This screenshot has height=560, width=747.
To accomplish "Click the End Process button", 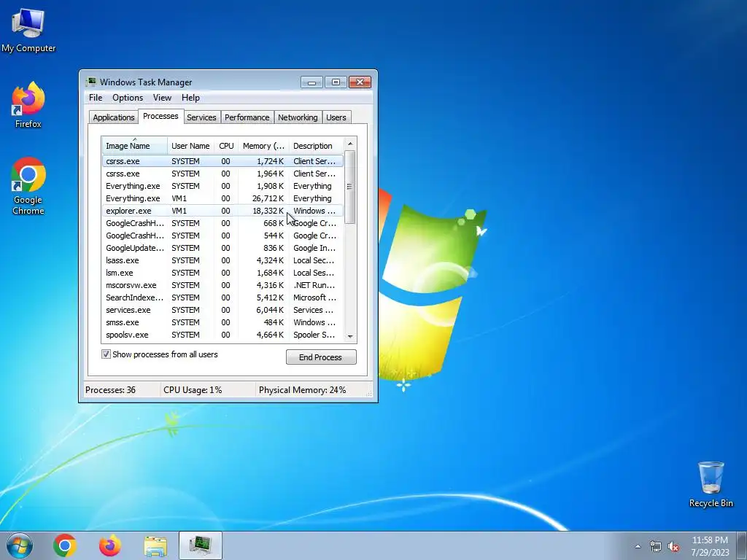I will pyautogui.click(x=321, y=357).
